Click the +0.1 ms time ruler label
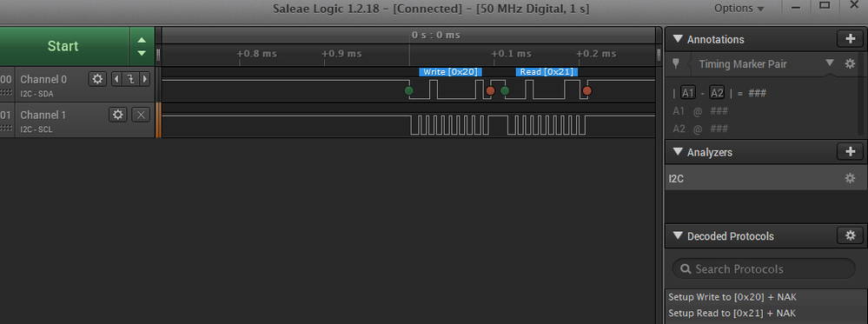 click(512, 54)
